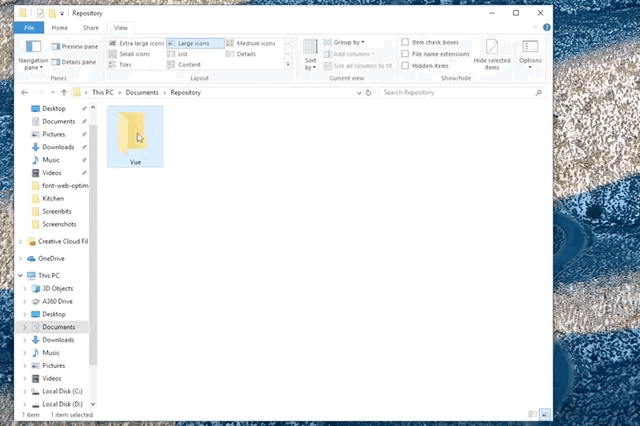Switch to the Share tab

(91, 28)
